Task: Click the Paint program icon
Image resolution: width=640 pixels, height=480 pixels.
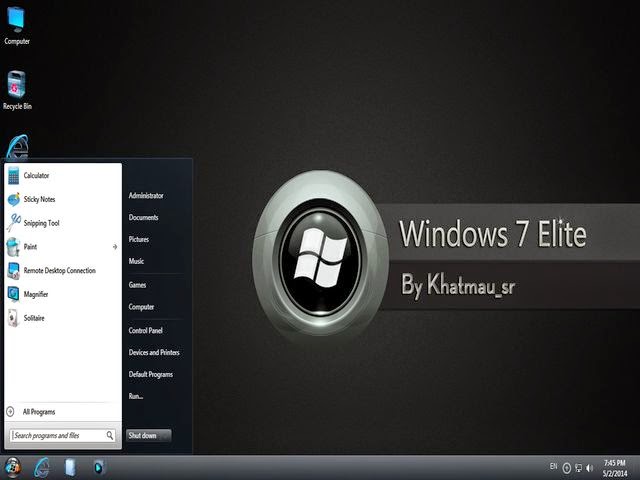Action: click(13, 247)
